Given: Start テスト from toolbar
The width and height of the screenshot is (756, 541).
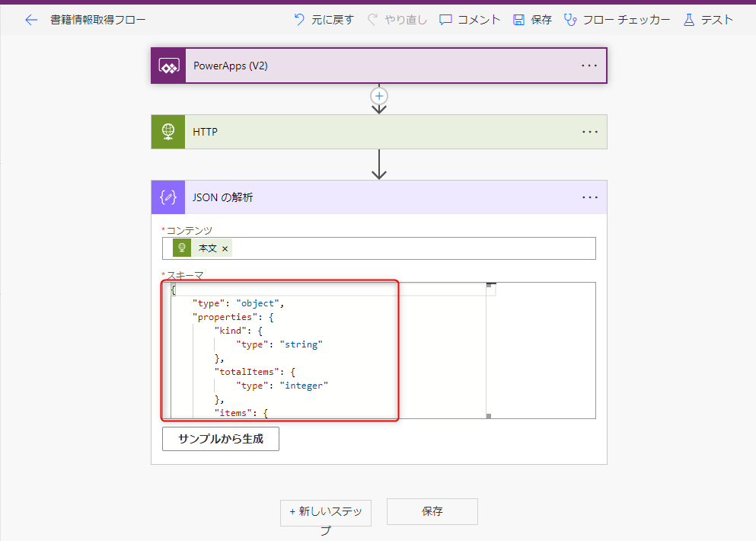Looking at the screenshot, I should pos(708,20).
